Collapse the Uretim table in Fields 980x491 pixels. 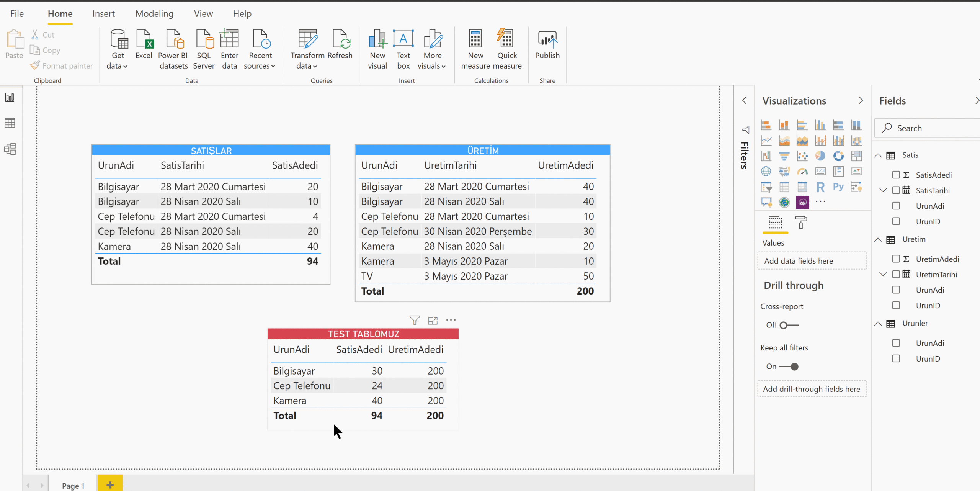coord(878,239)
